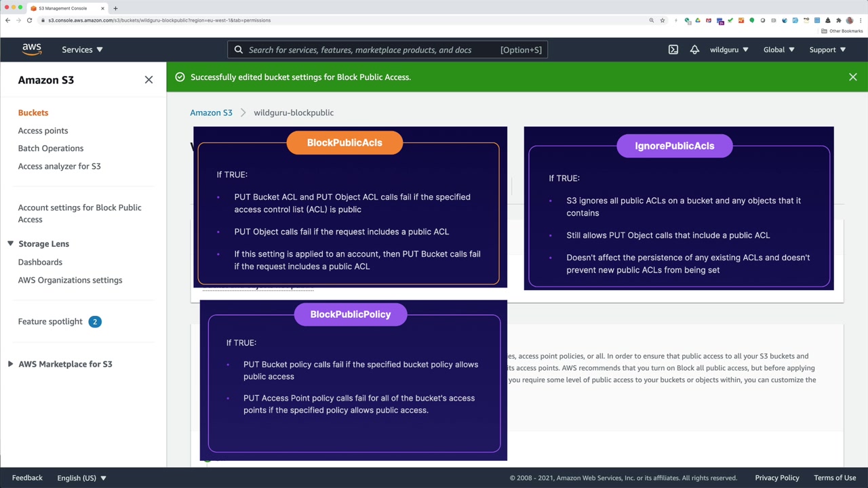The image size is (868, 488).
Task: Open Feature spotlight in the sidebar
Action: point(50,322)
